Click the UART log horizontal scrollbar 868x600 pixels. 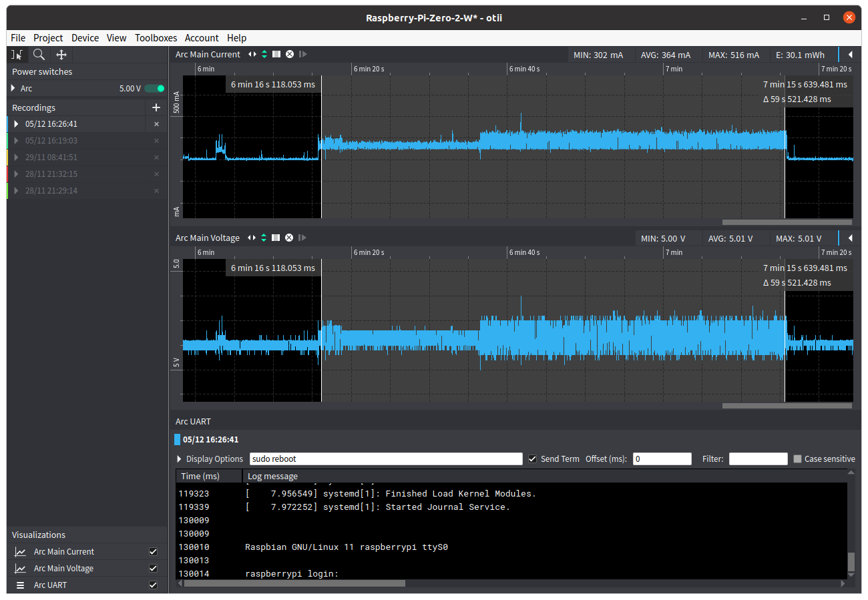click(294, 583)
